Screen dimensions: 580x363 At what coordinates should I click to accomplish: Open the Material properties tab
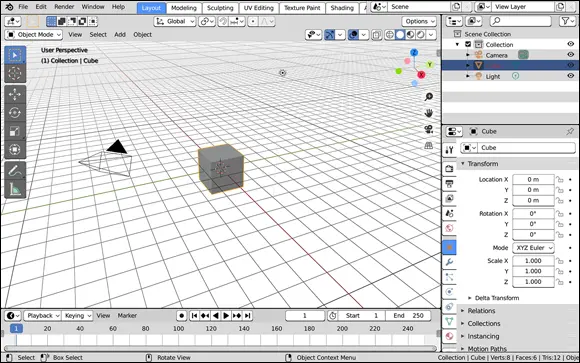click(x=449, y=336)
